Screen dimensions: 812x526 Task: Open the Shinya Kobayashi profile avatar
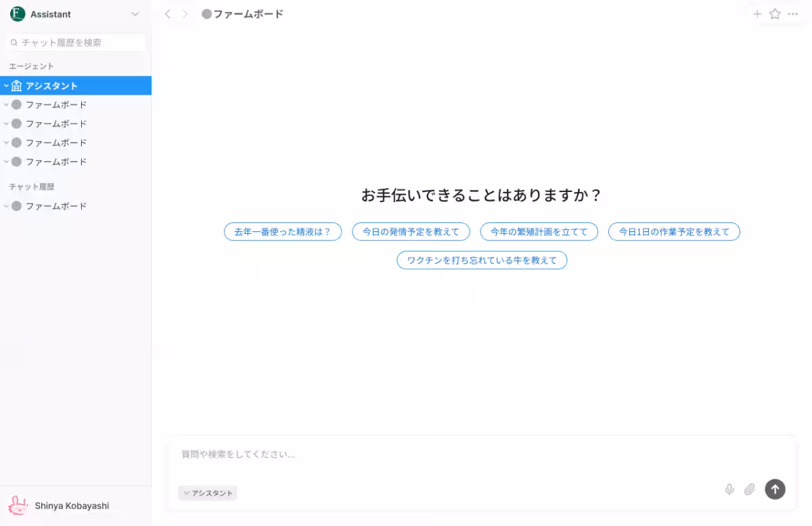(x=18, y=506)
